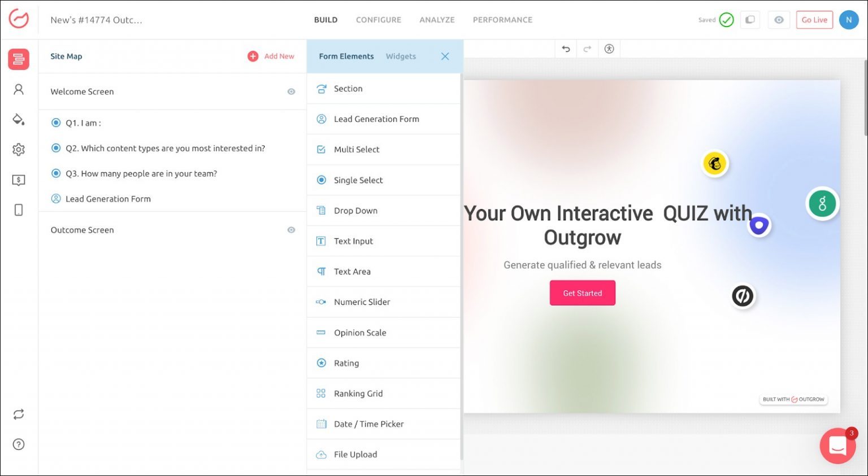This screenshot has height=476, width=868.
Task: Open the CONFIGURE tab
Action: (378, 20)
